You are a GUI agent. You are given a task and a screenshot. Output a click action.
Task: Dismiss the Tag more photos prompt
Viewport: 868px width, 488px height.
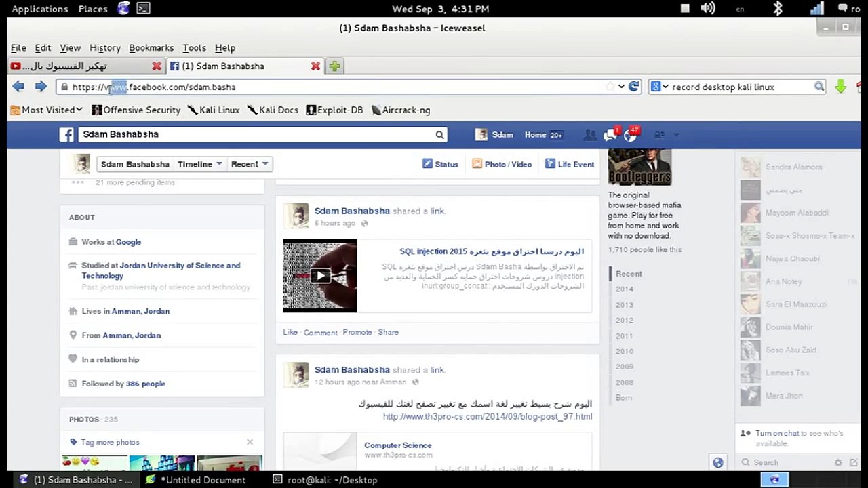click(x=250, y=442)
